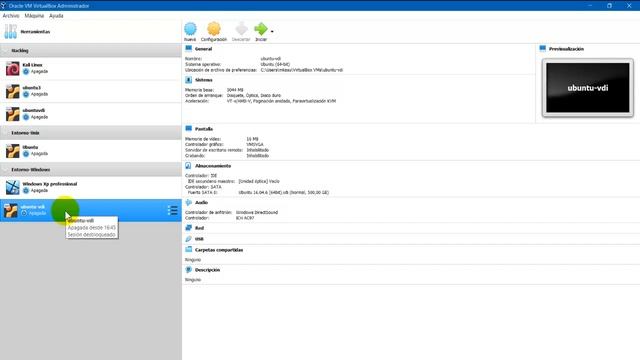Open the Iniciar dropdown arrow
The height and width of the screenshot is (360, 640).
click(272, 31)
